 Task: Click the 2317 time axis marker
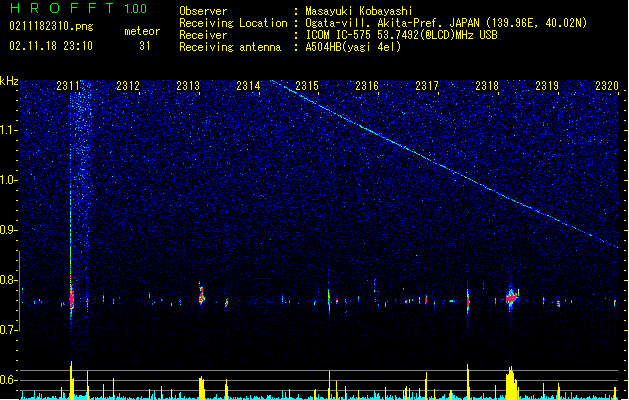pos(427,85)
